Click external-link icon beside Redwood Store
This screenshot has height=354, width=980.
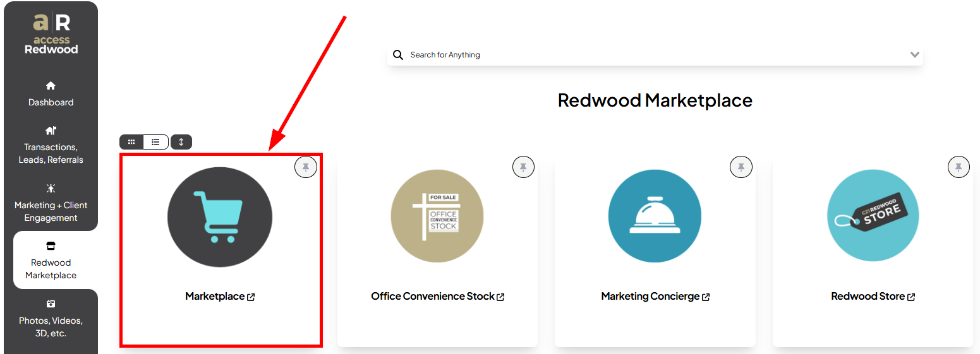click(911, 297)
